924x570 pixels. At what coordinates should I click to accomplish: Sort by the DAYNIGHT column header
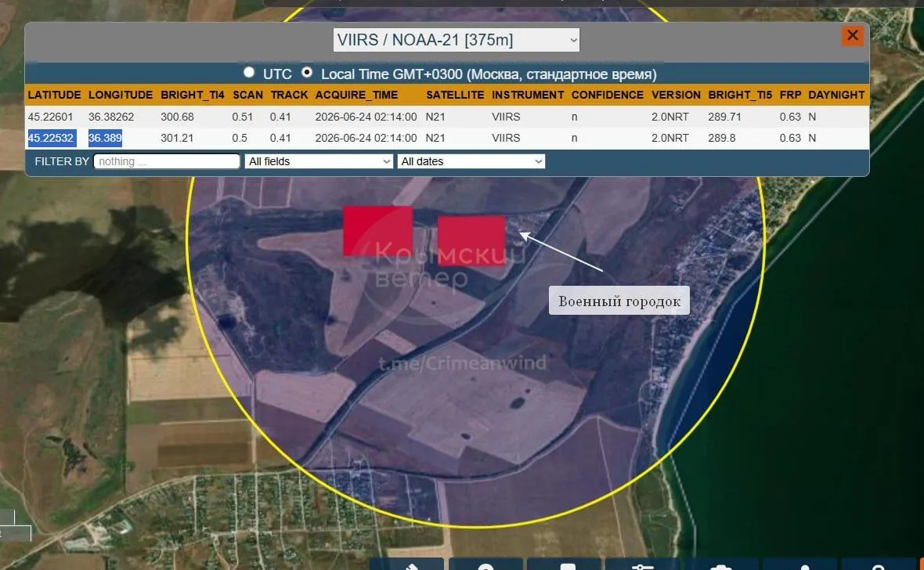[x=836, y=95]
